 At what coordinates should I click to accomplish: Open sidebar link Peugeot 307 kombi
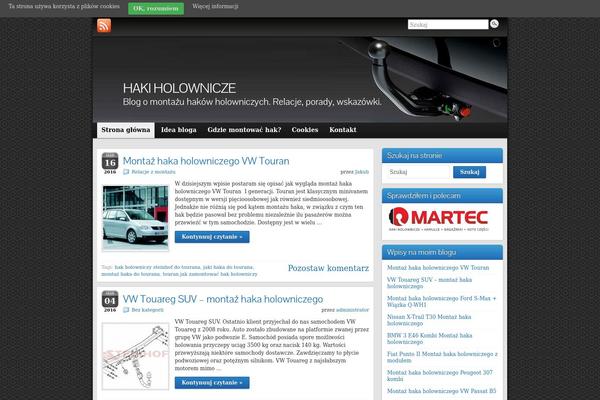tap(440, 376)
